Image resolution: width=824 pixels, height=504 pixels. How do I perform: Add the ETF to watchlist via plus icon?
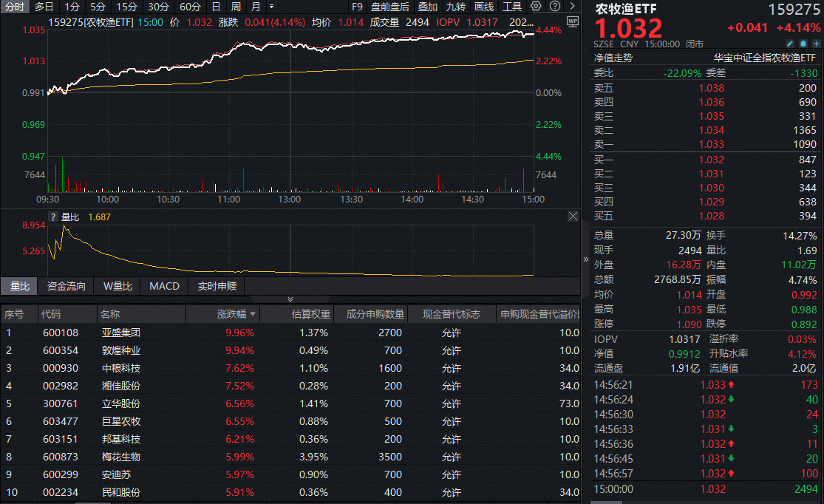tap(816, 44)
